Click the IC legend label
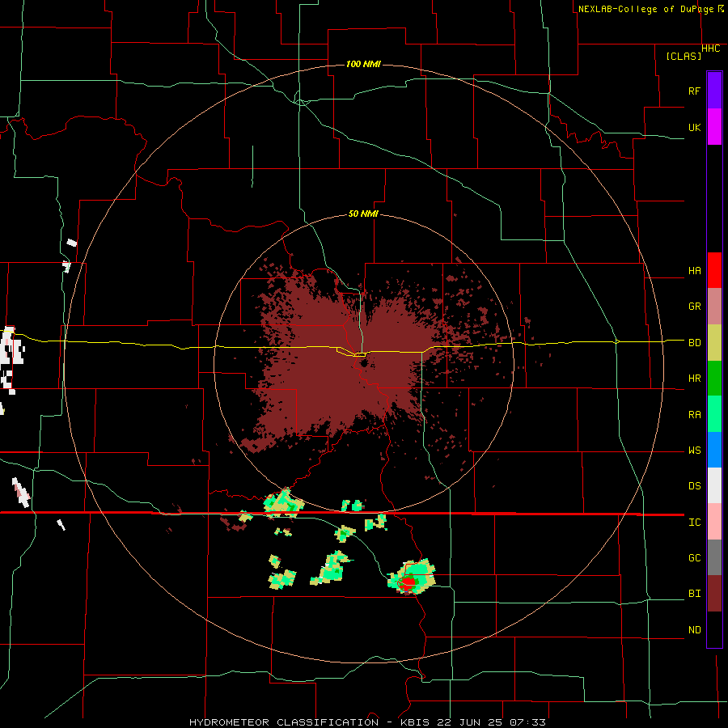728x728 pixels. (695, 523)
